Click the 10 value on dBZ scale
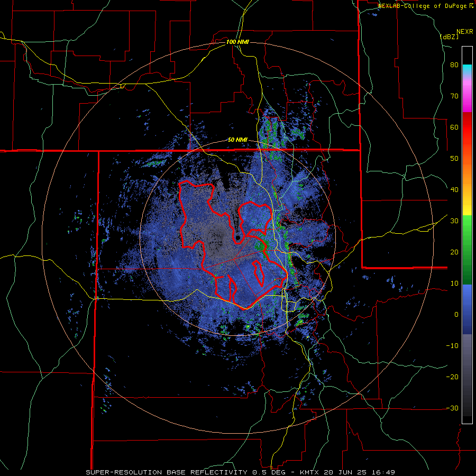This screenshot has height=476, width=476. pyautogui.click(x=454, y=283)
